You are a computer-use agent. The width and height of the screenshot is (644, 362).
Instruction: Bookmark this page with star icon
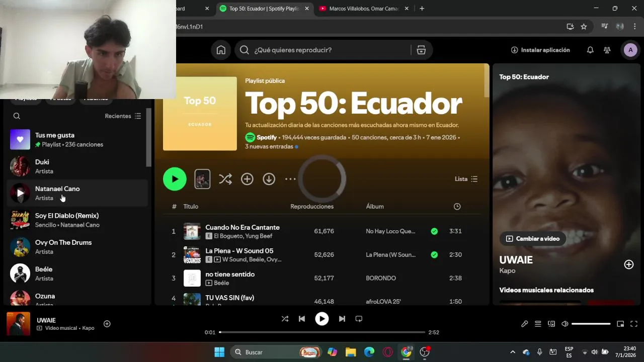tap(584, 27)
